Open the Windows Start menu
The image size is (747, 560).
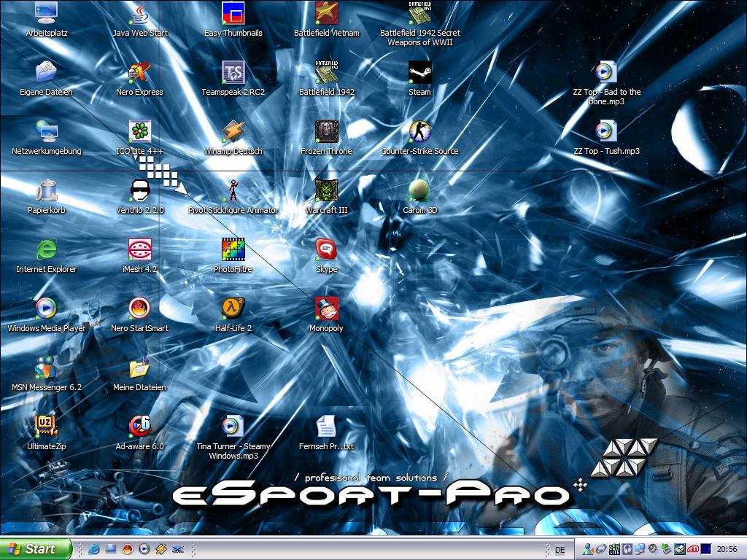(36, 549)
